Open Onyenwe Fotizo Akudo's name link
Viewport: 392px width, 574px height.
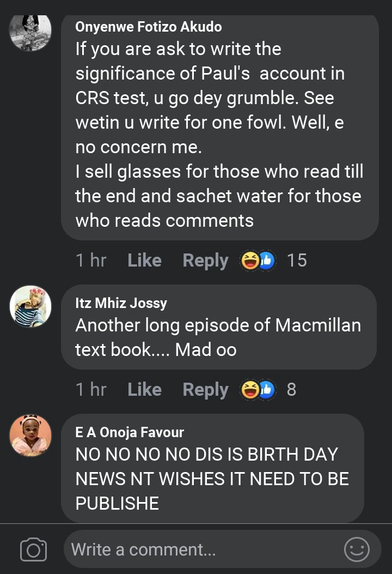[149, 27]
